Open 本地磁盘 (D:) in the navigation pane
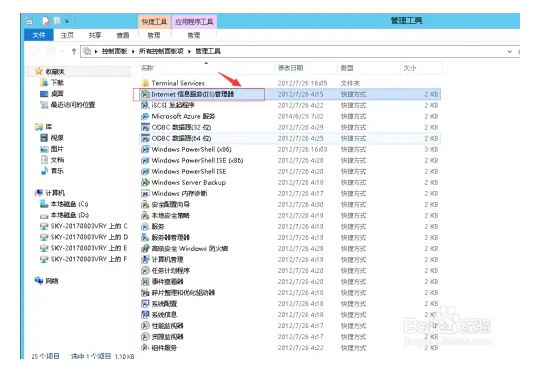 (70, 215)
